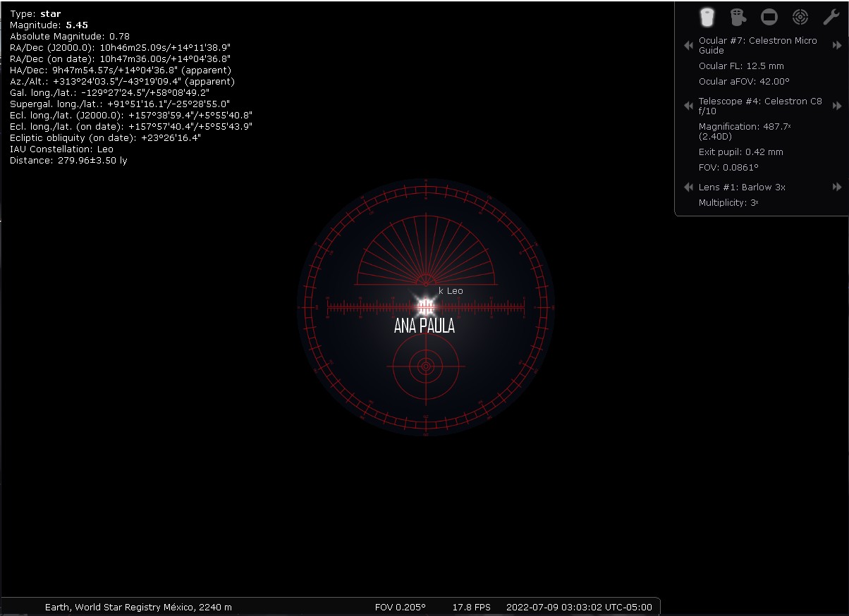Image resolution: width=849 pixels, height=616 pixels.
Task: Enable the Telrad sight icon
Action: 800,16
